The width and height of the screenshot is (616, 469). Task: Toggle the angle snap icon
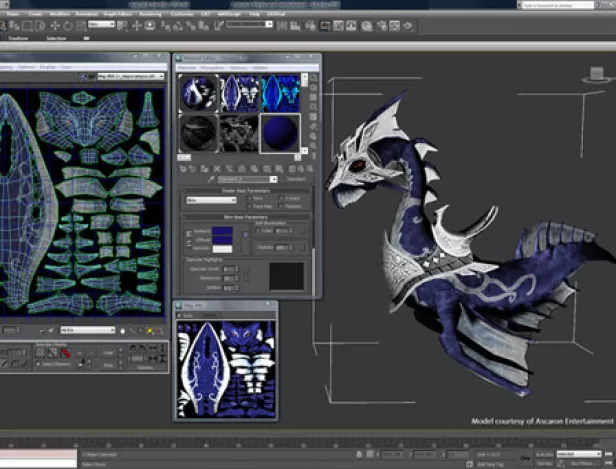click(178, 26)
